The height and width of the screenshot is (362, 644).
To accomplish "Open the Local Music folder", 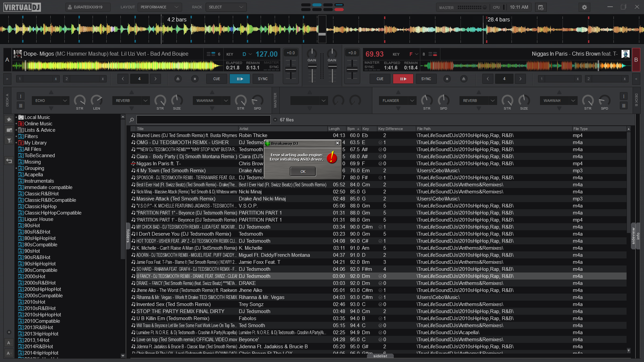I will pos(37,117).
